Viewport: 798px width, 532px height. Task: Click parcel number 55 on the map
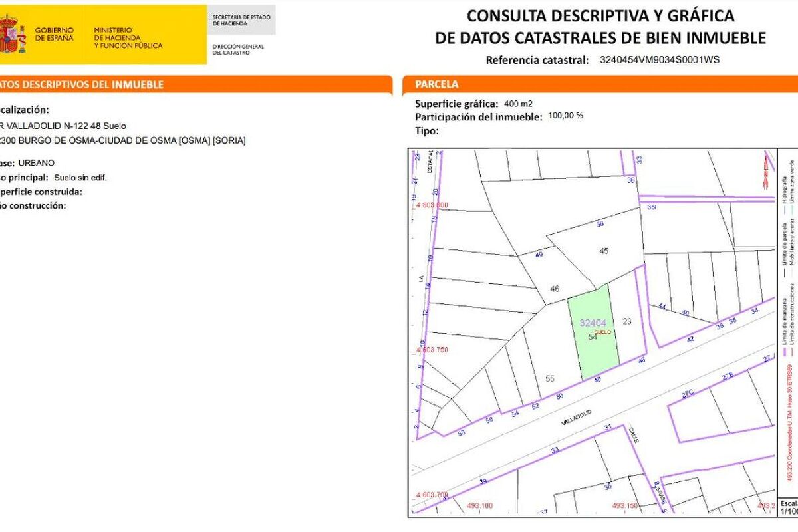(x=550, y=378)
